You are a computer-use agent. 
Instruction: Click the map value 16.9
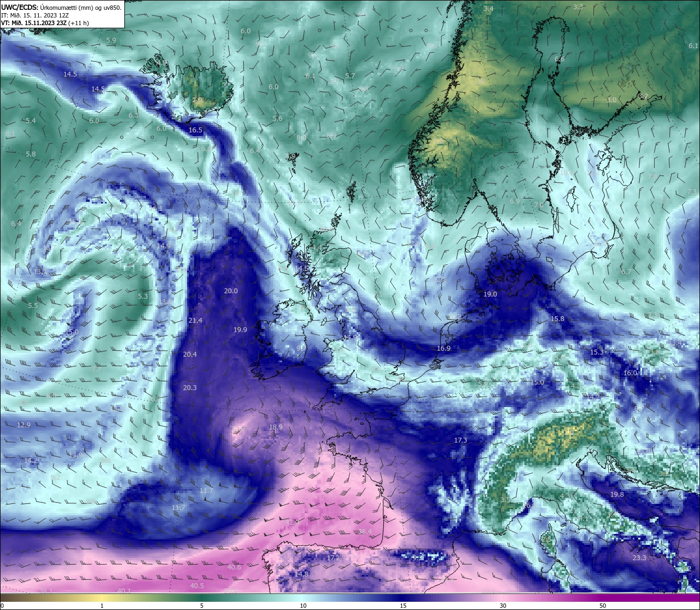click(444, 348)
